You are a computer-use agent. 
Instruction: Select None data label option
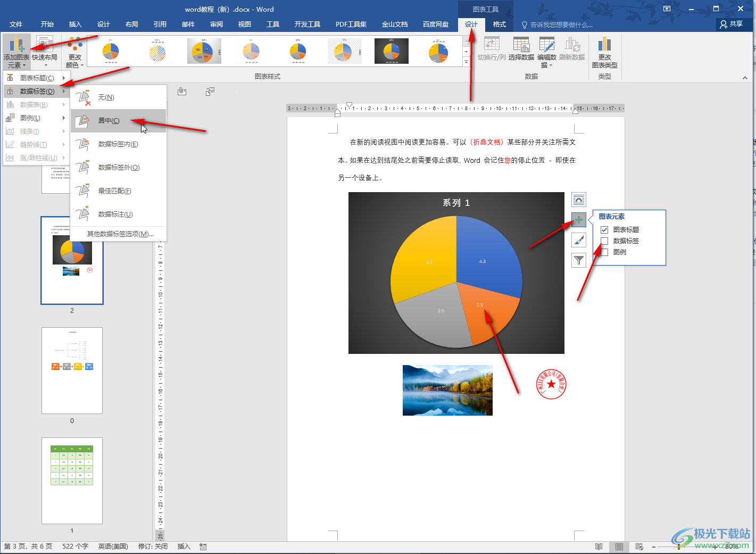tap(119, 97)
